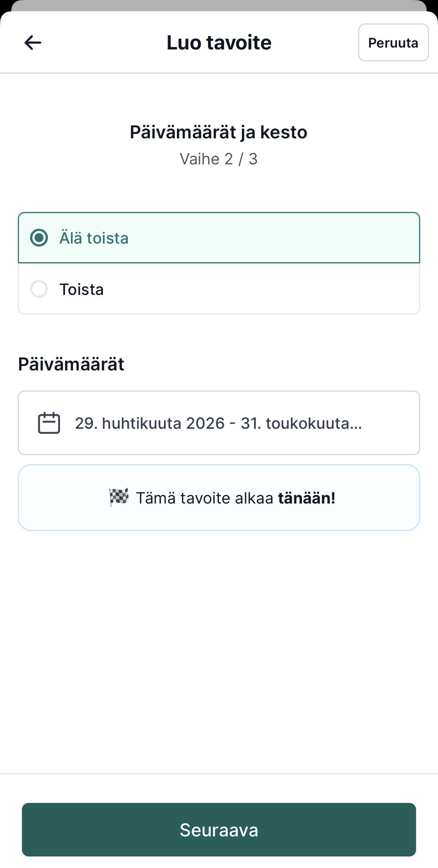Select the calendar glyph next to dates
The width and height of the screenshot is (438, 868).
[x=49, y=423]
